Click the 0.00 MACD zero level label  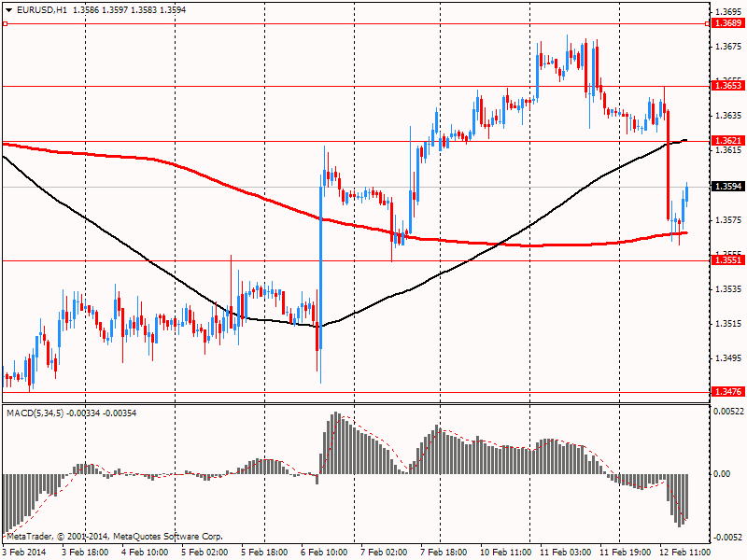click(x=722, y=474)
